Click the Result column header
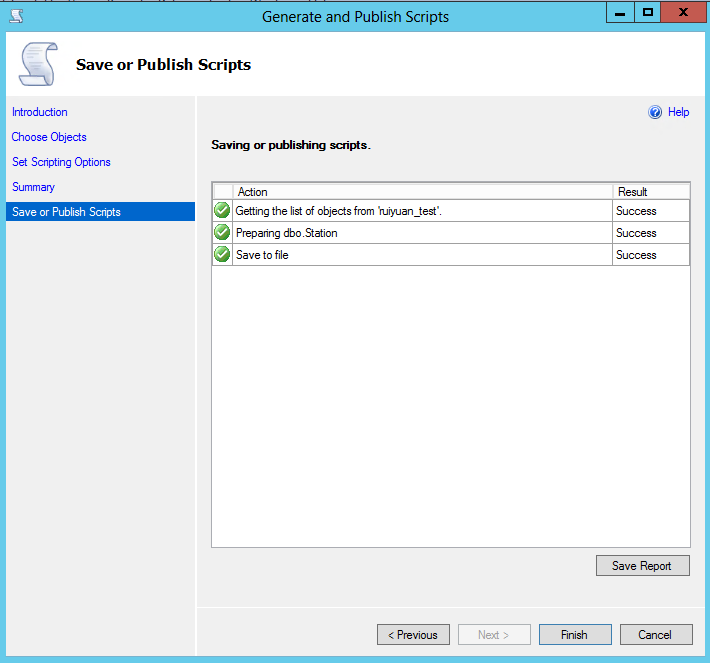Screen dimensions: 710x663 pyautogui.click(x=650, y=191)
